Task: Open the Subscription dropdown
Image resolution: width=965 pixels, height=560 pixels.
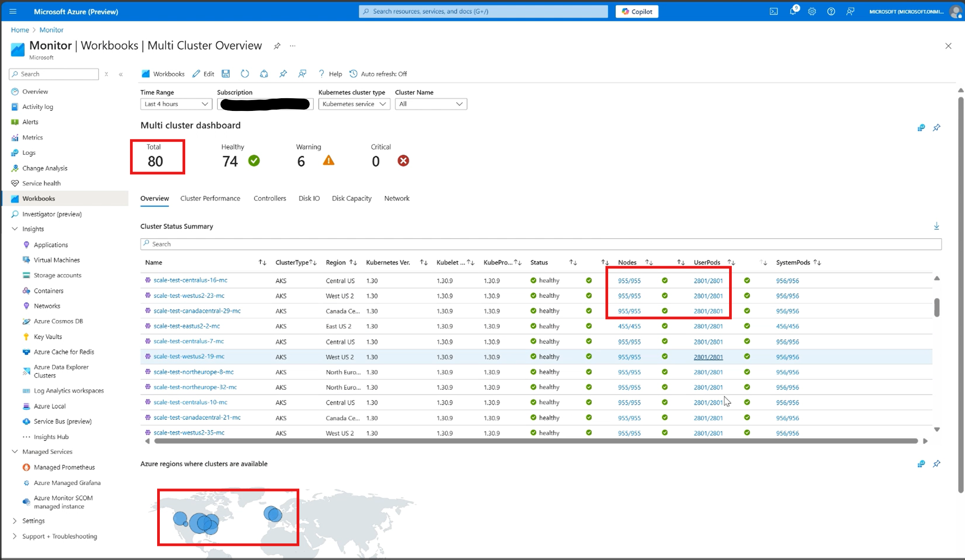Action: pos(265,104)
